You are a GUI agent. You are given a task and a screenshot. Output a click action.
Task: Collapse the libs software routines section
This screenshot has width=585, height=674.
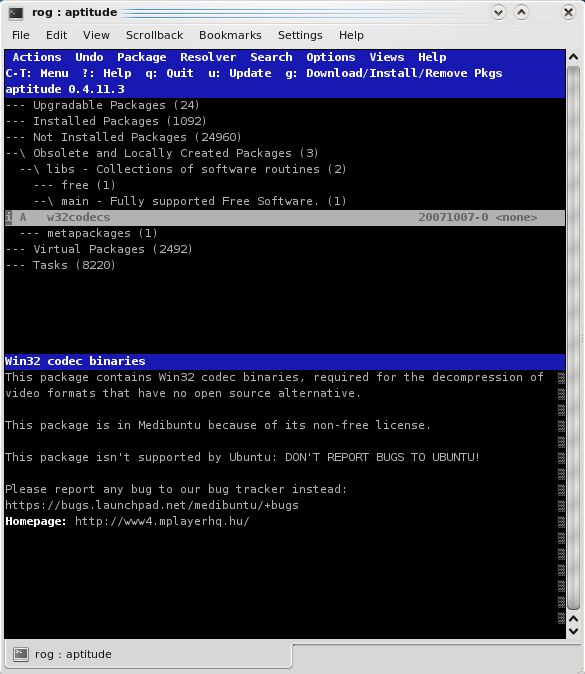click(x=183, y=169)
